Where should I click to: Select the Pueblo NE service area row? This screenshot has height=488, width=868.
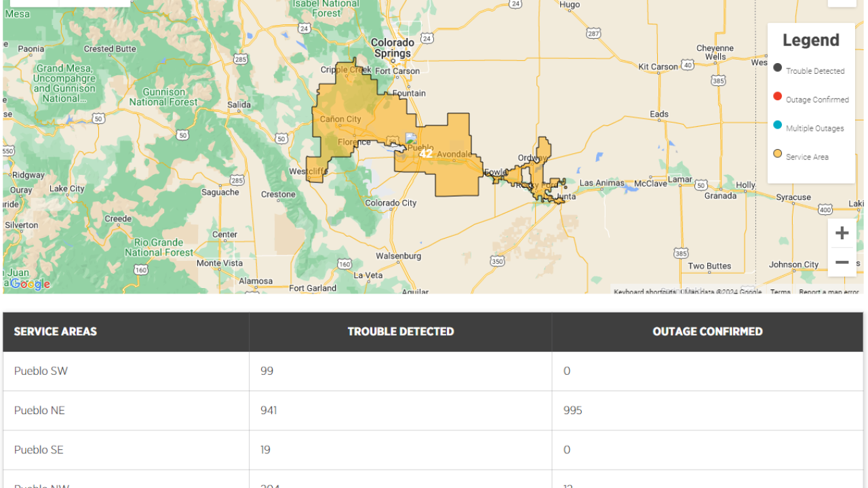(x=39, y=410)
